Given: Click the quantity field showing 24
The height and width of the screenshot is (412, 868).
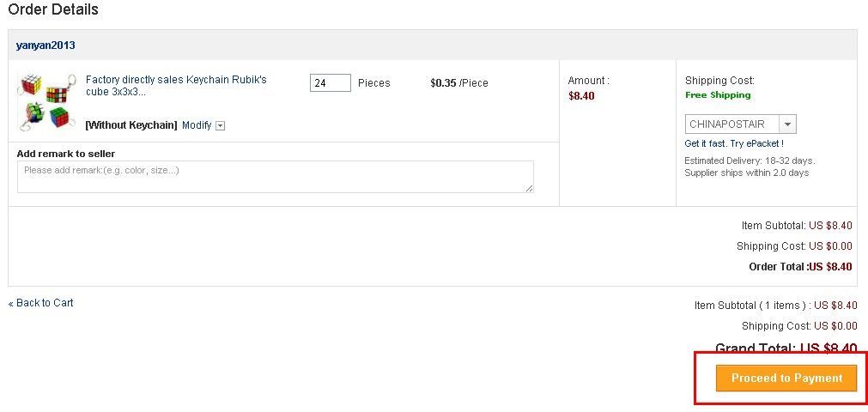Looking at the screenshot, I should [x=330, y=83].
